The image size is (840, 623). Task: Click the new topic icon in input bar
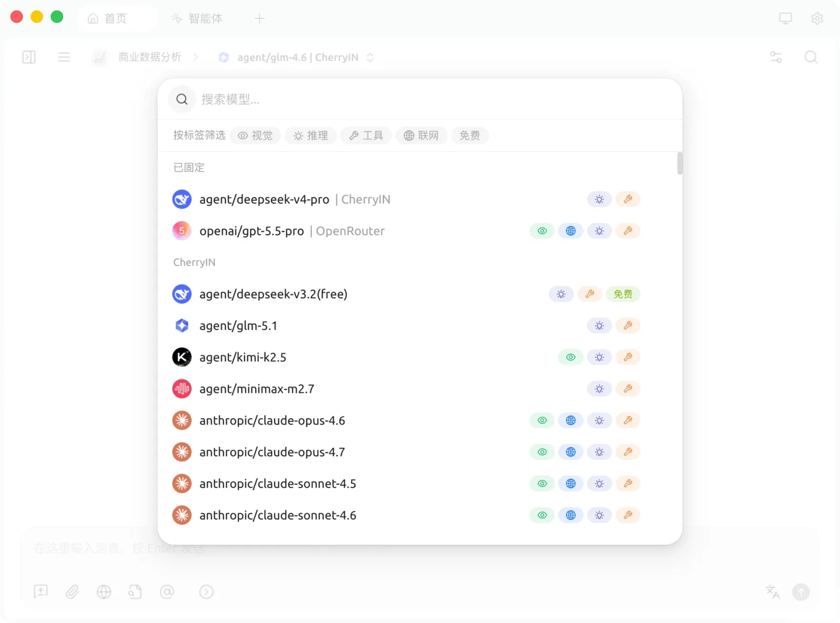[40, 592]
